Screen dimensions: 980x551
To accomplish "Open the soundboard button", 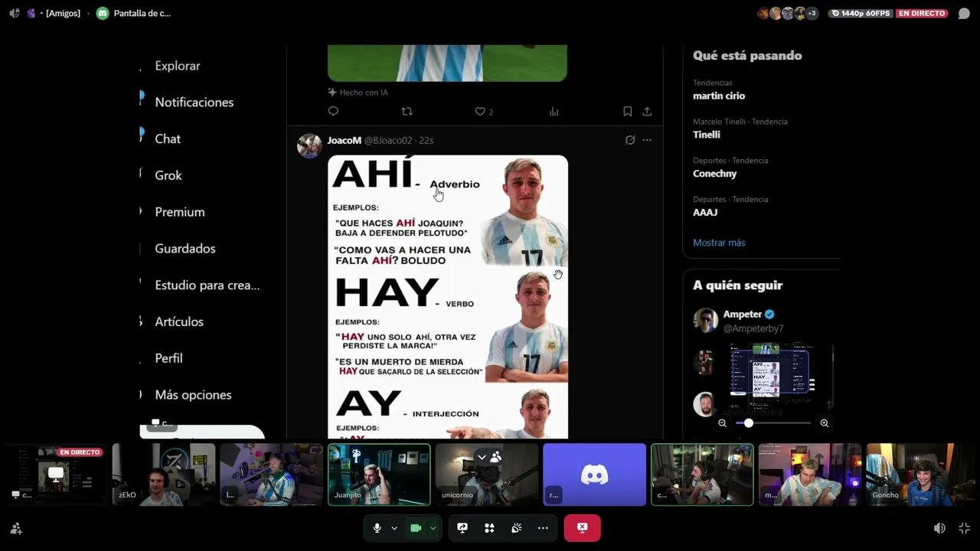I will coord(516,528).
